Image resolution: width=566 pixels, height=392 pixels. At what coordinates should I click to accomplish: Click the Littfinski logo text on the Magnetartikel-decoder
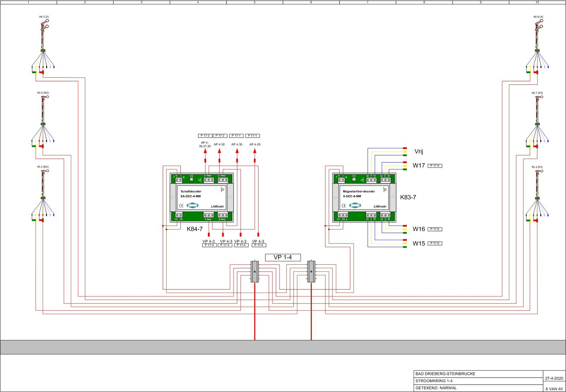tap(380, 206)
